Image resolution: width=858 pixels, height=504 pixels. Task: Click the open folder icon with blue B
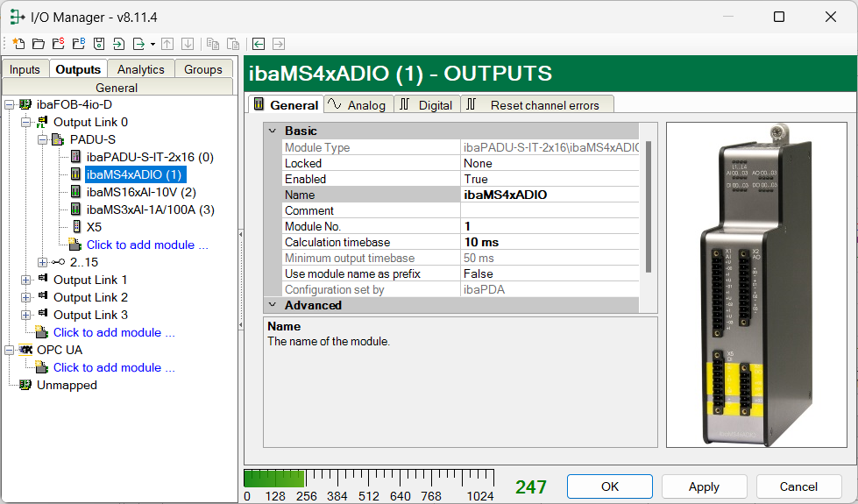tap(79, 44)
